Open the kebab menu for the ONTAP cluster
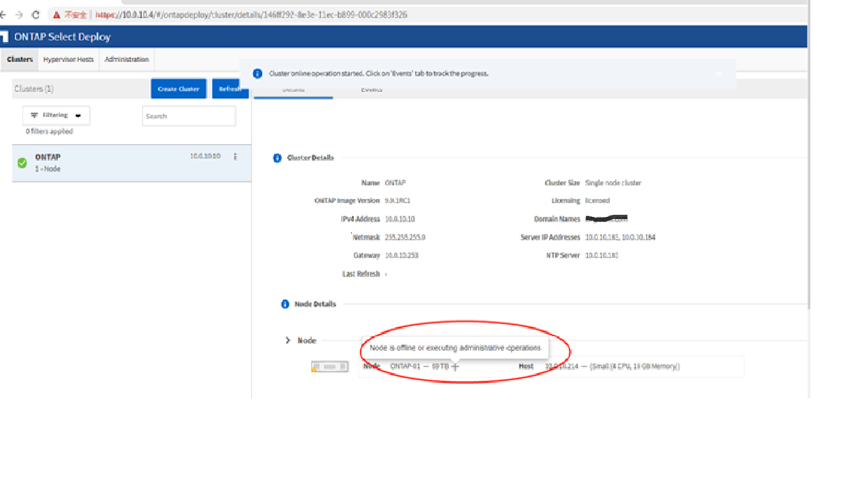The image size is (855, 504). tap(235, 156)
